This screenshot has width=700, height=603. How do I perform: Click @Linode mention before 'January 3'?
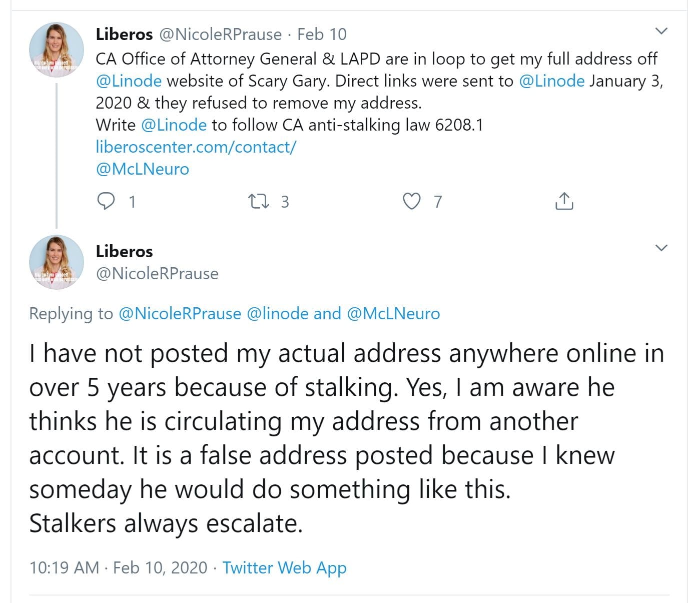552,81
